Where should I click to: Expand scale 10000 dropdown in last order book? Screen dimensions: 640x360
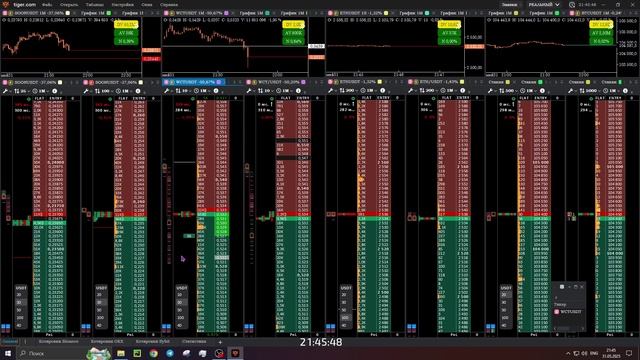click(x=600, y=91)
